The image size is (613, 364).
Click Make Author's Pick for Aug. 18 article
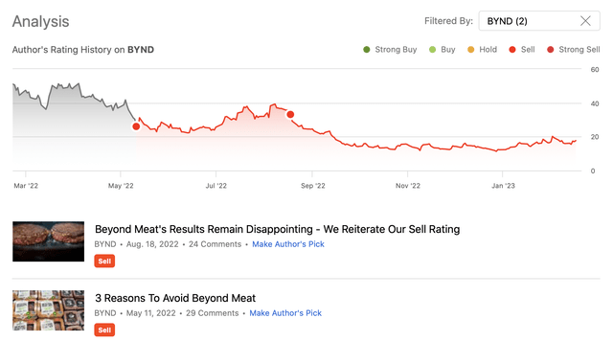point(288,244)
